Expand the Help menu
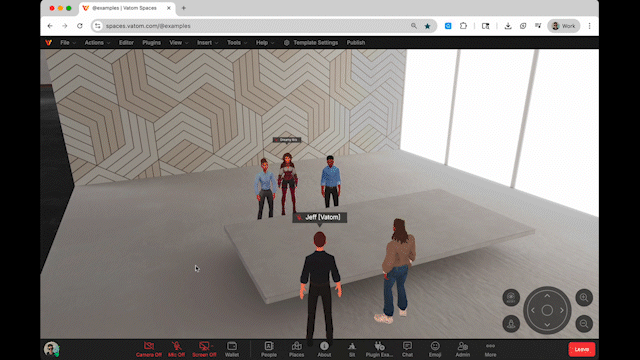The height and width of the screenshot is (360, 640). 265,42
